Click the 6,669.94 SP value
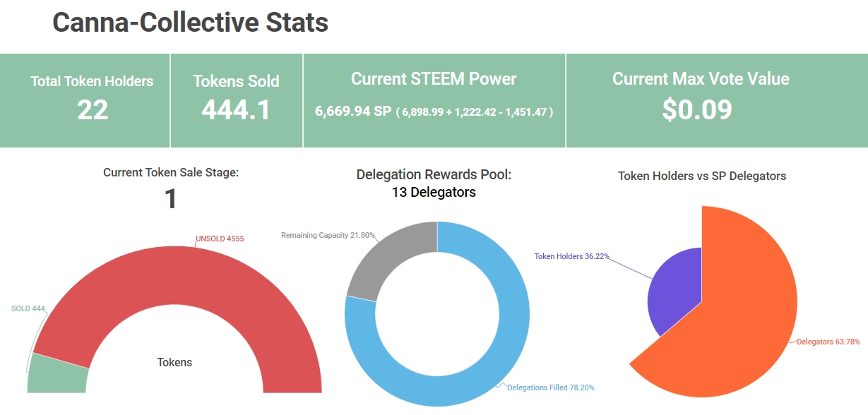This screenshot has width=868, height=415. (352, 111)
